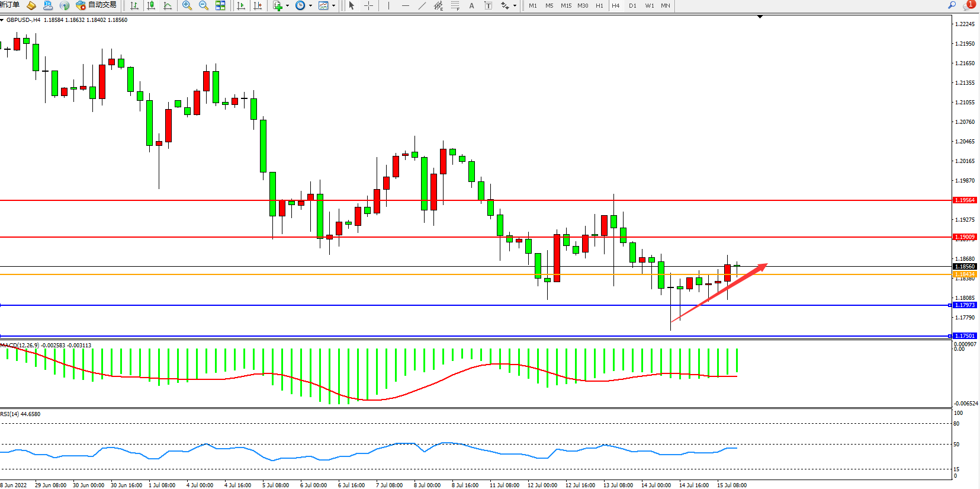Screen dimensions: 980x489
Task: Toggle chart shift button
Action: coord(258,5)
